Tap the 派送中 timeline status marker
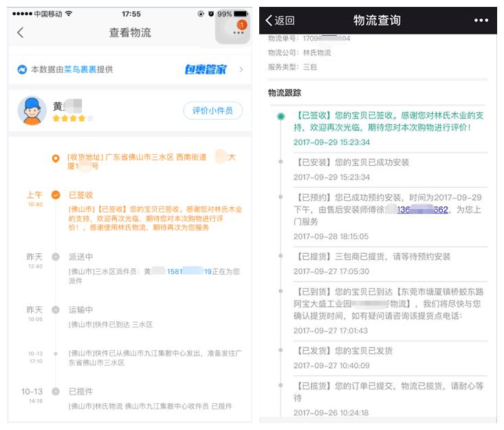The image size is (504, 430). [56, 257]
